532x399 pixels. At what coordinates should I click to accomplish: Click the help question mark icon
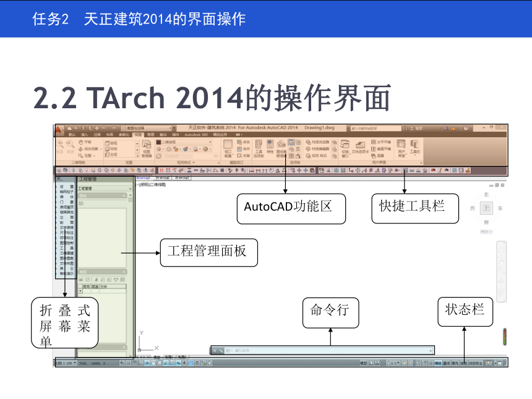pyautogui.click(x=466, y=128)
